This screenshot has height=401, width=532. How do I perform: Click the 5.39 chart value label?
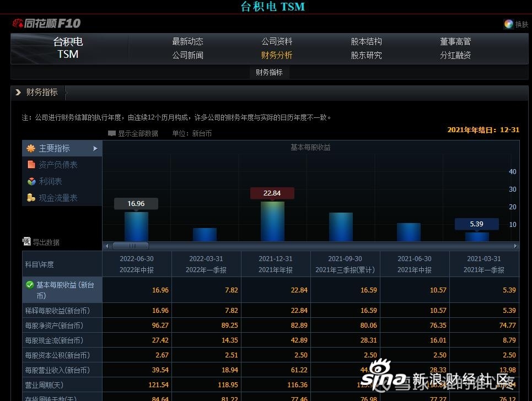pos(477,224)
